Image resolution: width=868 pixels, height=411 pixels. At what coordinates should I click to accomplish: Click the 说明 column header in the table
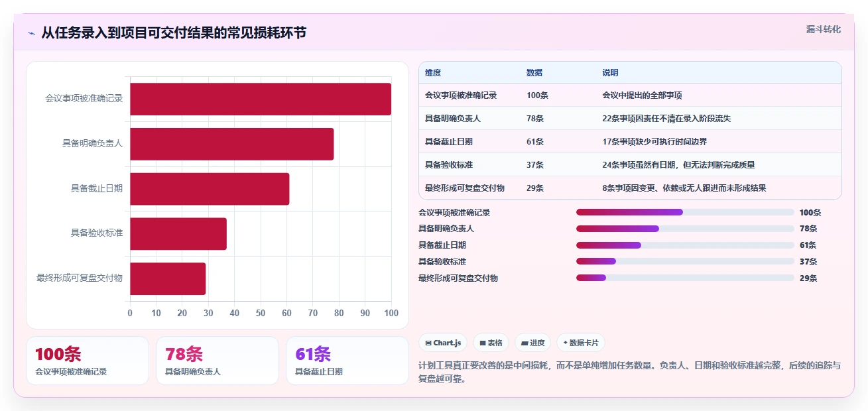(x=610, y=73)
